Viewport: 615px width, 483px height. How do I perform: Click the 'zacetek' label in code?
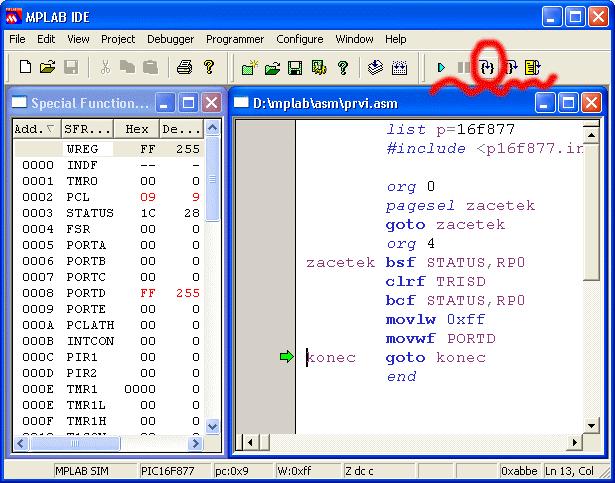pos(340,262)
